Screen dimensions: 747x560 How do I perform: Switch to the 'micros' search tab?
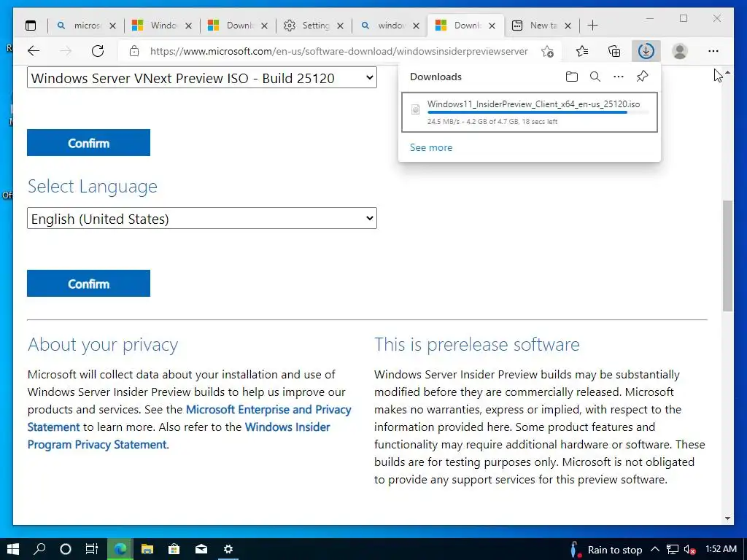click(x=86, y=26)
